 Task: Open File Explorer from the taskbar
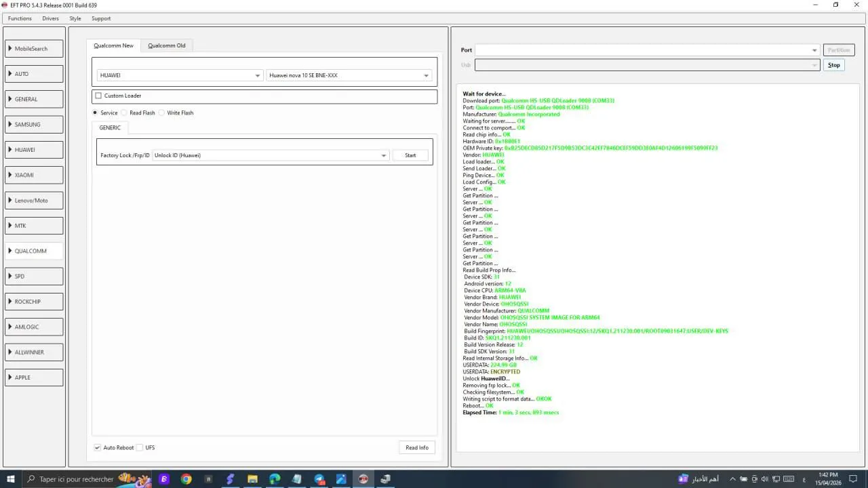(x=252, y=479)
